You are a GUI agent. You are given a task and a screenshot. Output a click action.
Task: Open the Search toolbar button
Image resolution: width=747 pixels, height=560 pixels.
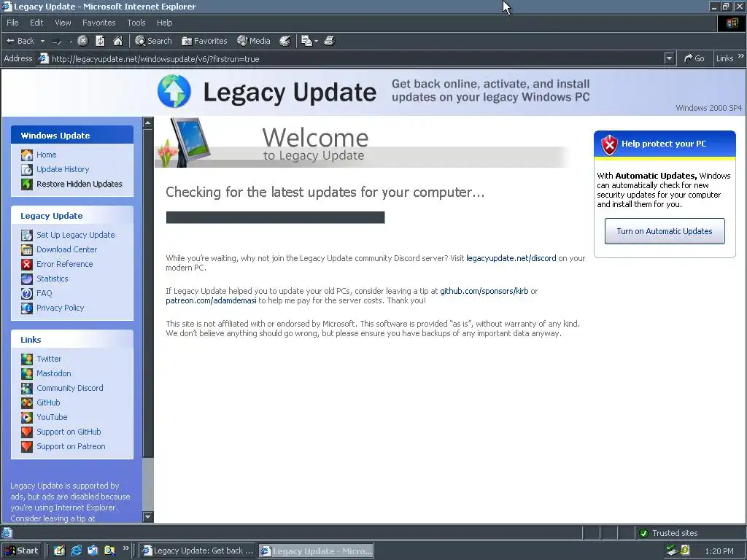click(x=153, y=41)
